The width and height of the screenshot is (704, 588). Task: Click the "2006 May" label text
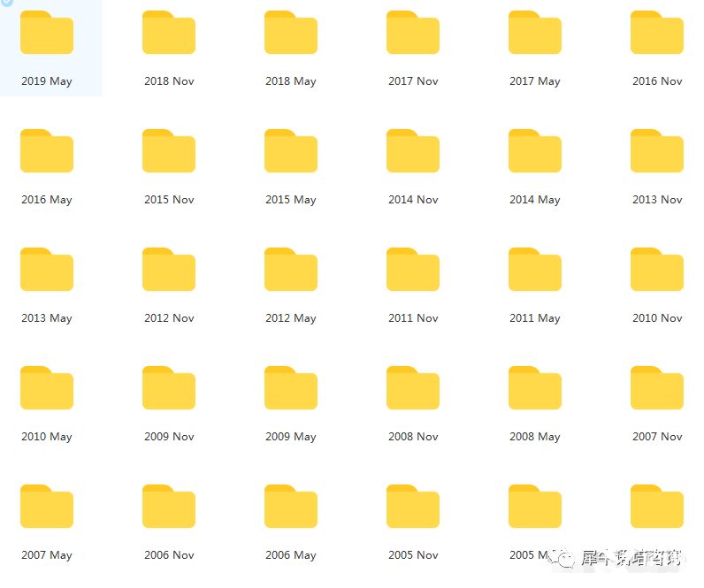(x=291, y=555)
